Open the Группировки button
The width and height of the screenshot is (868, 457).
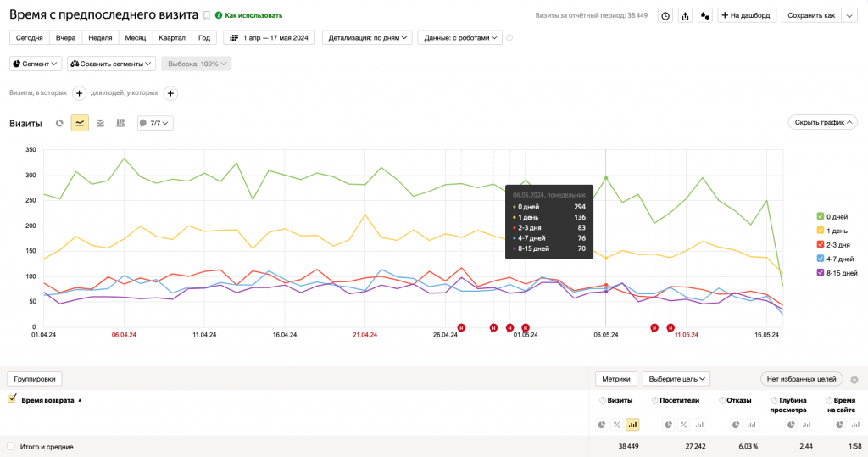(35, 379)
